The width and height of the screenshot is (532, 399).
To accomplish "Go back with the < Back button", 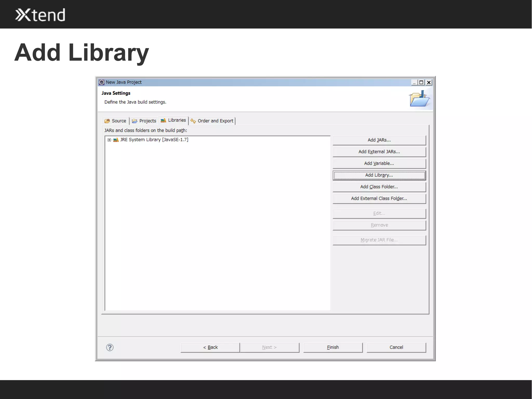I will click(x=210, y=348).
